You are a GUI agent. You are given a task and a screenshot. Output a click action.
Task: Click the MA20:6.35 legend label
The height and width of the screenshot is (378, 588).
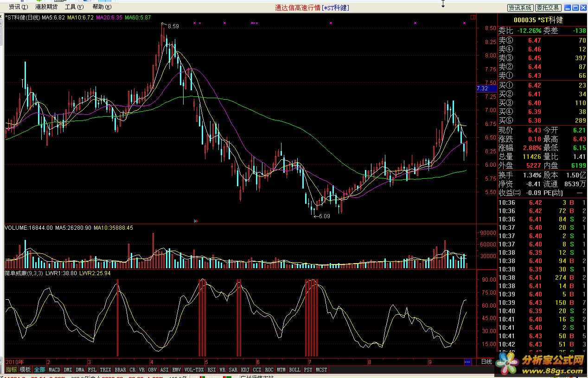tap(109, 17)
